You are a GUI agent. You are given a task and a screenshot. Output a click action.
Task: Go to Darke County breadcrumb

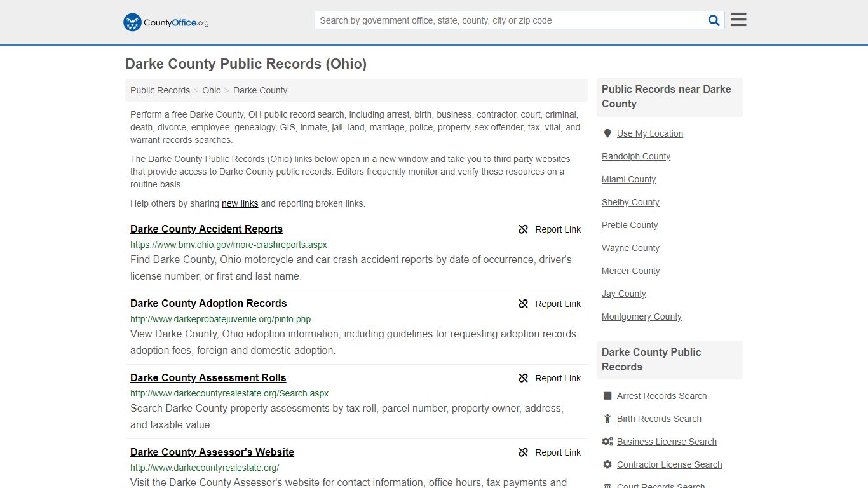coord(260,90)
